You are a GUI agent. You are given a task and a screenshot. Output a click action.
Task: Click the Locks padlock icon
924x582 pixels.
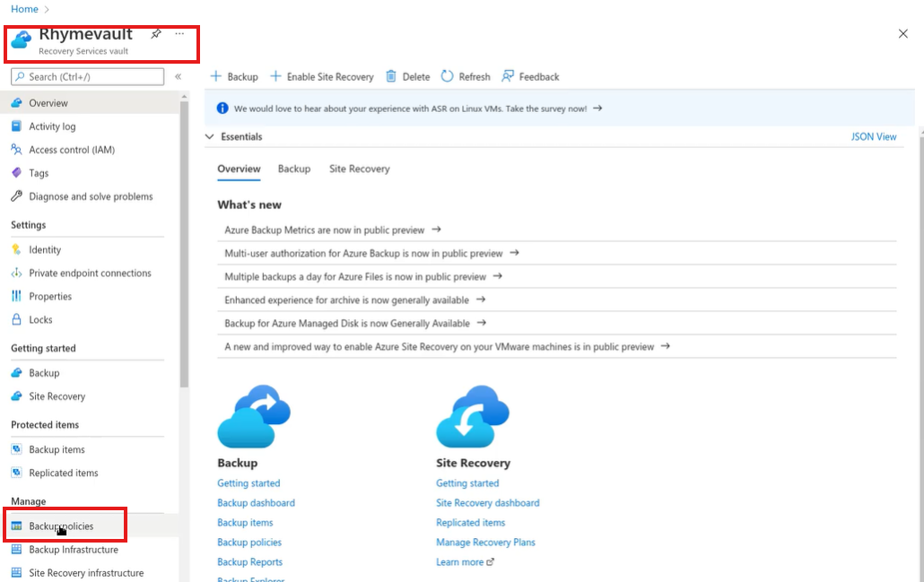point(16,319)
